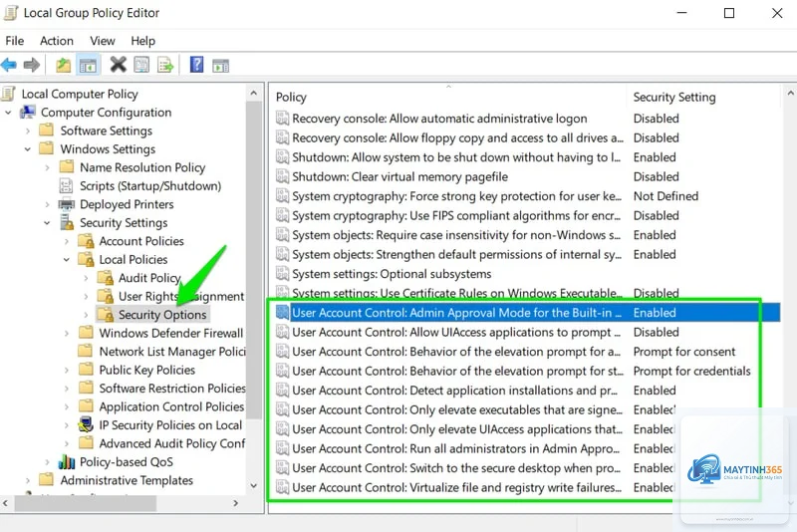Select Switch to the secure desktop policy
797x532 pixels.
(456, 468)
